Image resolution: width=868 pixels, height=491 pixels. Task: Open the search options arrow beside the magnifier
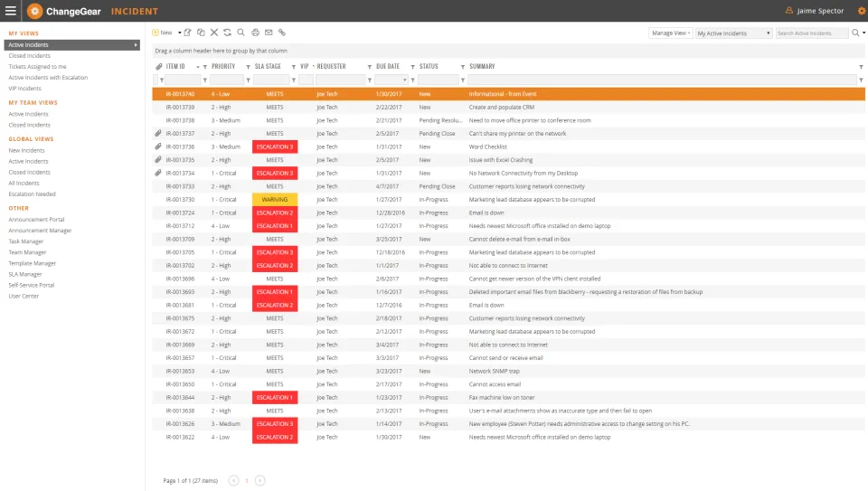click(x=863, y=33)
